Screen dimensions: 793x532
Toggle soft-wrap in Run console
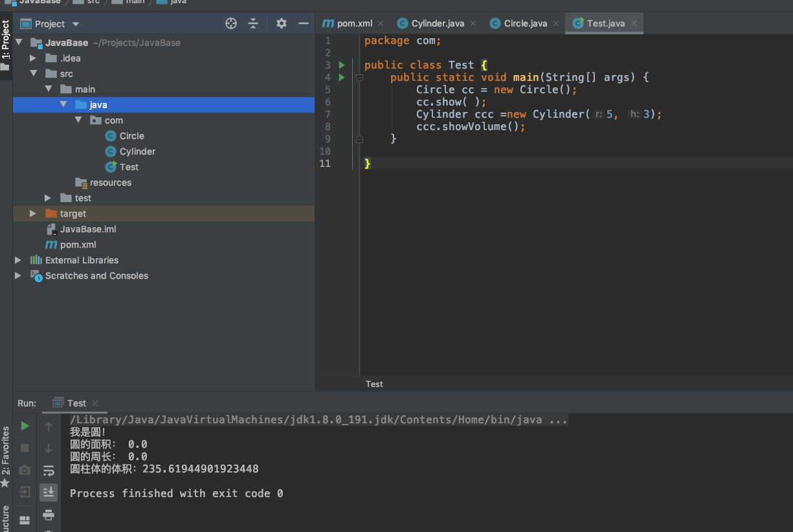pyautogui.click(x=49, y=471)
